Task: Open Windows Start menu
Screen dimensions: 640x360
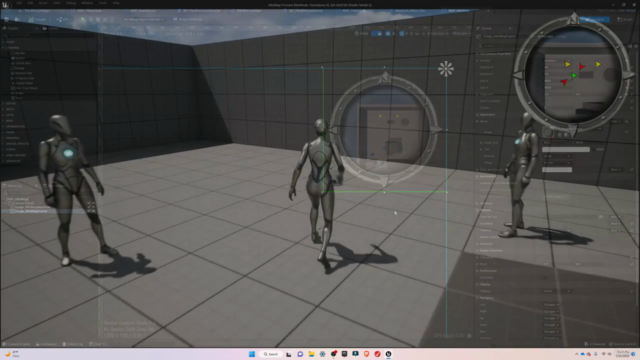Action: (252, 354)
